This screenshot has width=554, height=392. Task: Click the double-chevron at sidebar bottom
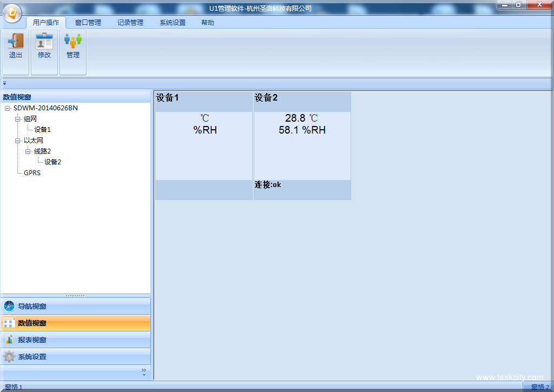(143, 371)
